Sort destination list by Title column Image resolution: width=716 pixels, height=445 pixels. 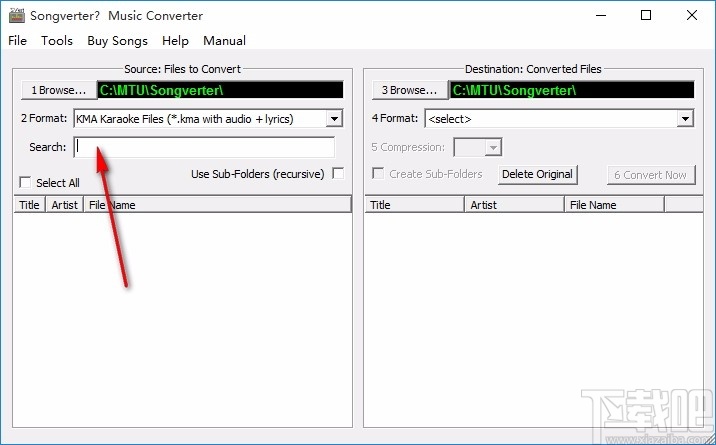click(x=415, y=205)
